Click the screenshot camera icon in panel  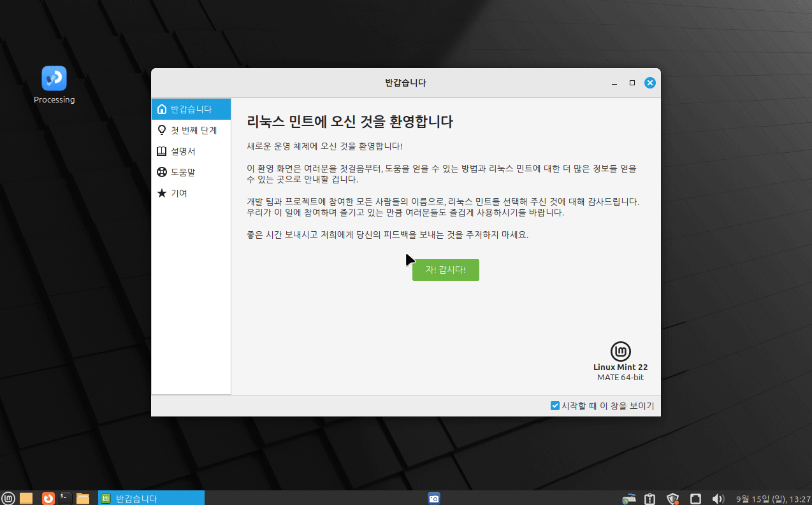434,498
